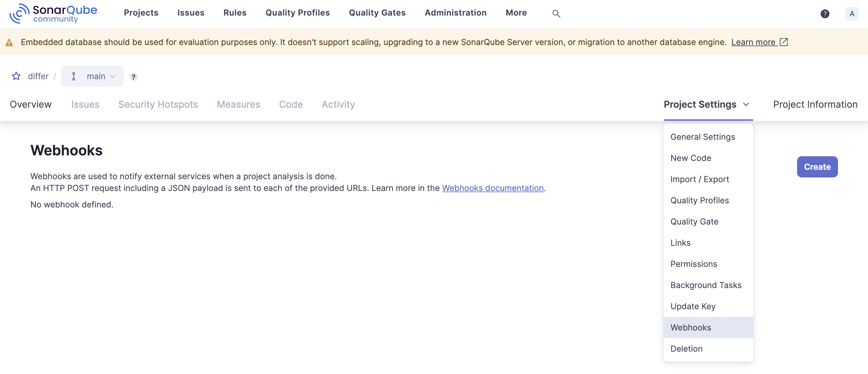Open the More navigation menu
The height and width of the screenshot is (374, 868).
click(516, 13)
